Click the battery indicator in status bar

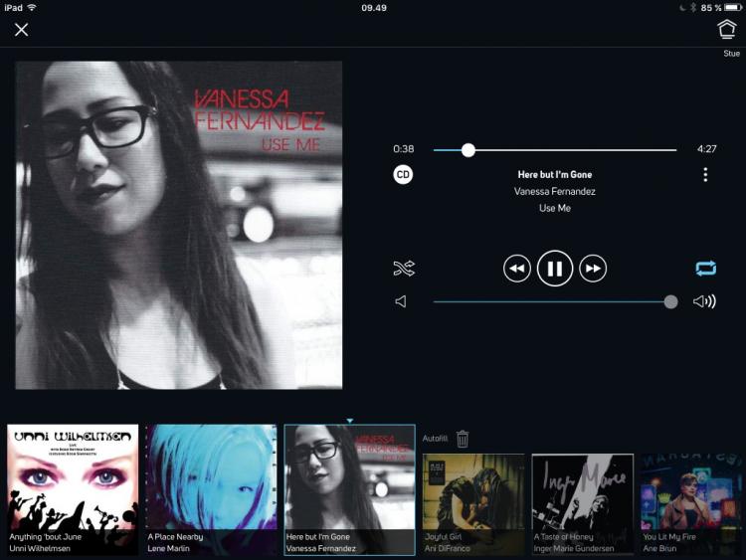[x=733, y=8]
